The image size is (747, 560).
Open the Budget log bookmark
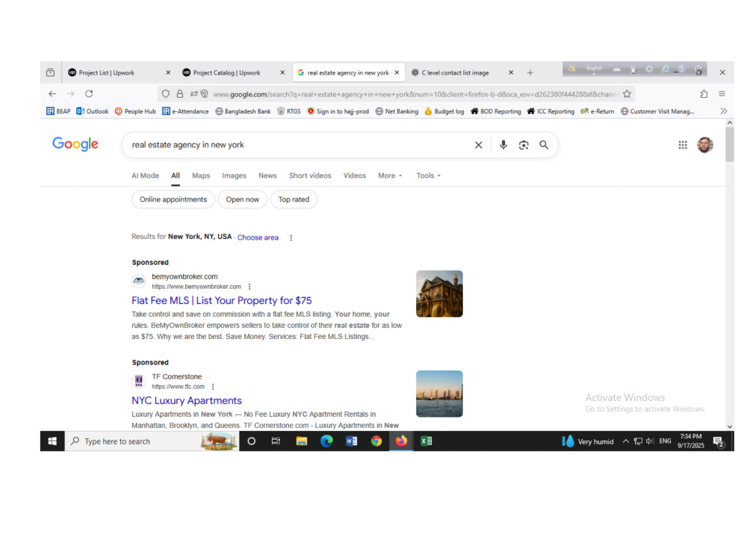point(444,111)
